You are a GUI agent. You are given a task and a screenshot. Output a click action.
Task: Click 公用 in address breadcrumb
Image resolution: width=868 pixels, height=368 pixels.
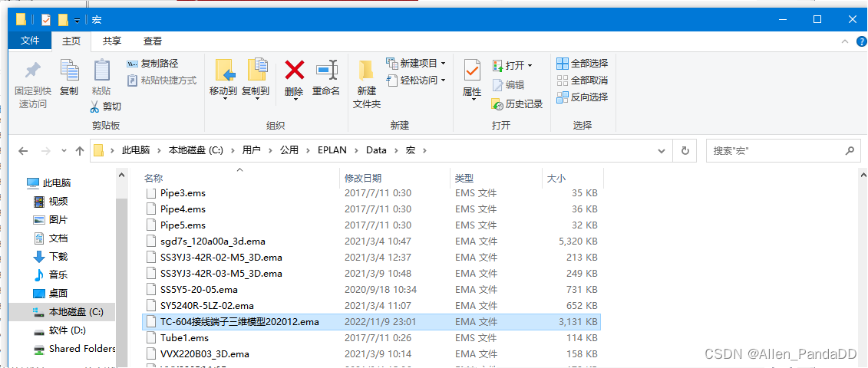(x=289, y=150)
